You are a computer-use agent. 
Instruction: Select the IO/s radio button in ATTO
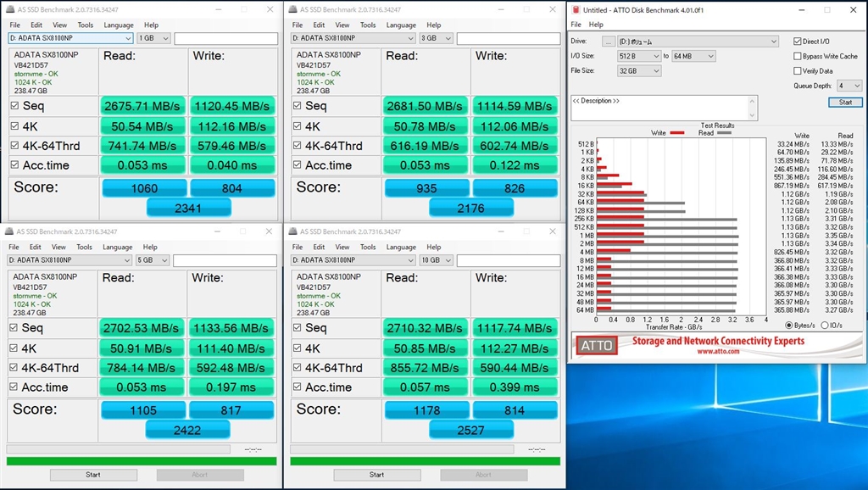pyautogui.click(x=824, y=325)
